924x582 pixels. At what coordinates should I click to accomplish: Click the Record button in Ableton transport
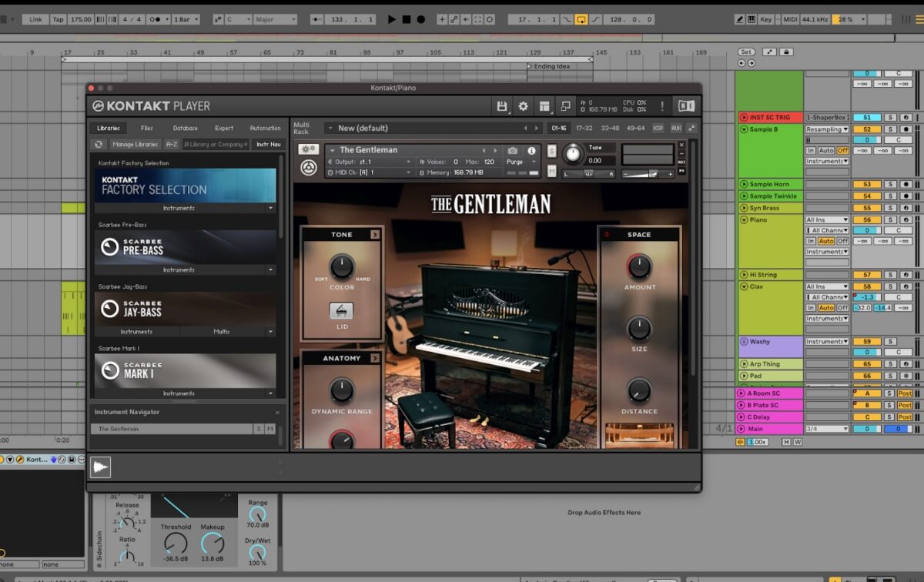(421, 19)
